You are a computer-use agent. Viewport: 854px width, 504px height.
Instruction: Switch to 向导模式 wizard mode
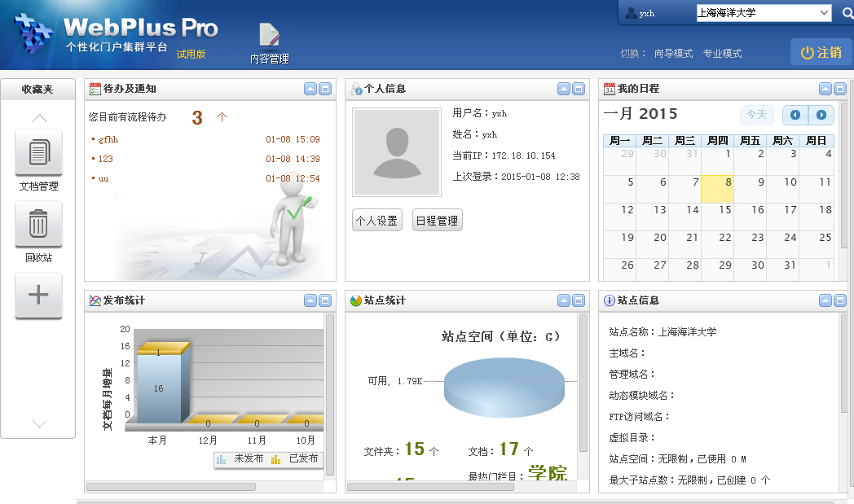click(673, 54)
